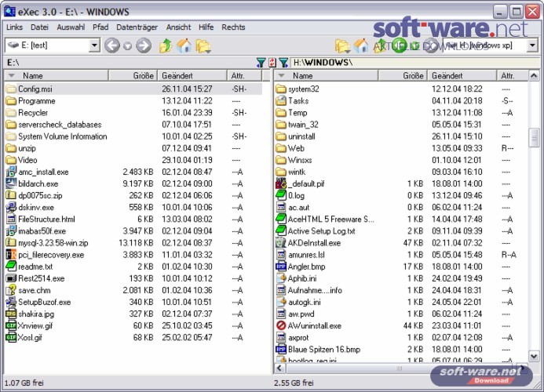Open the Auswahl menu
This screenshot has height=392, width=544.
pos(71,27)
